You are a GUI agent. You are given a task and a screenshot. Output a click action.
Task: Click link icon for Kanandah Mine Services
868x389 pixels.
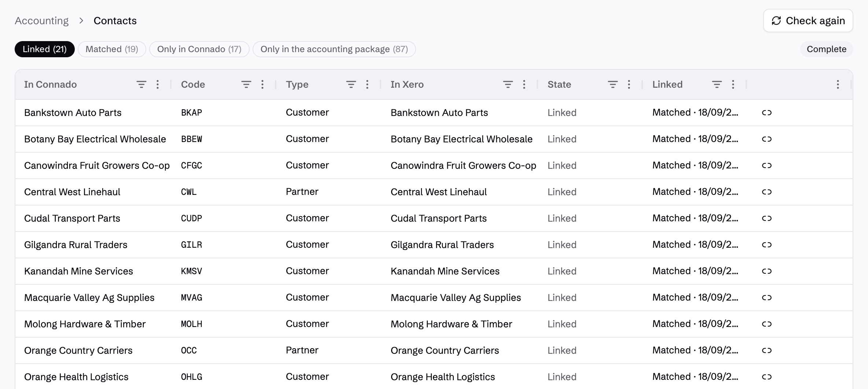click(767, 271)
